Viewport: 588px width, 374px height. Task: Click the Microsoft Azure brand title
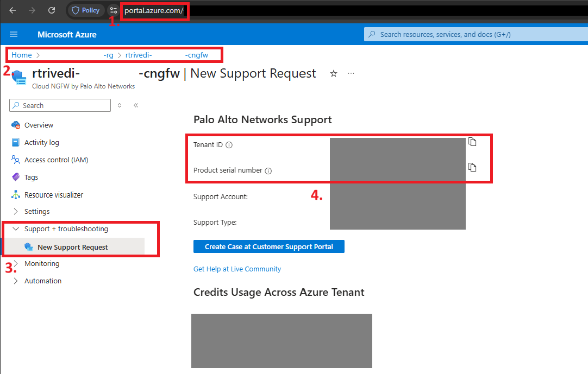67,35
